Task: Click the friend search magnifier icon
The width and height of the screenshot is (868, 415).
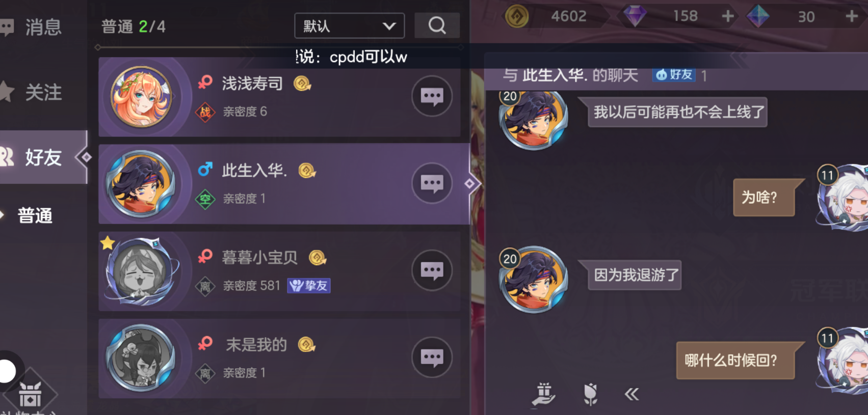Action: coord(437,25)
